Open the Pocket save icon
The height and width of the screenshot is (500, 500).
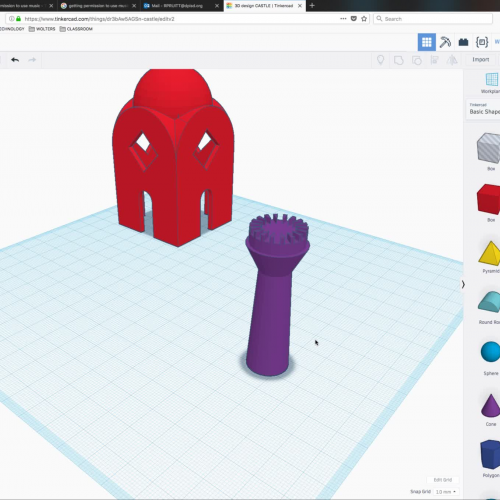click(x=354, y=19)
